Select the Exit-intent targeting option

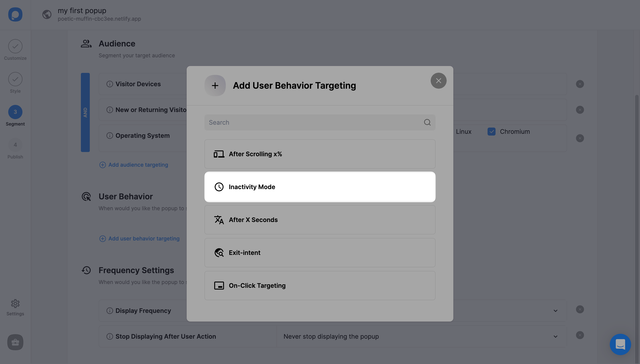[x=320, y=252]
